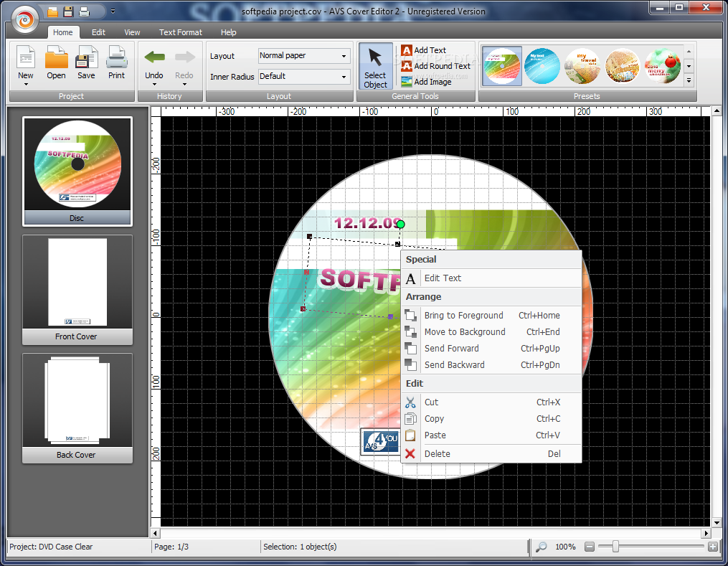Click the green rotation handle of selected text
This screenshot has width=728, height=566.
tap(400, 225)
